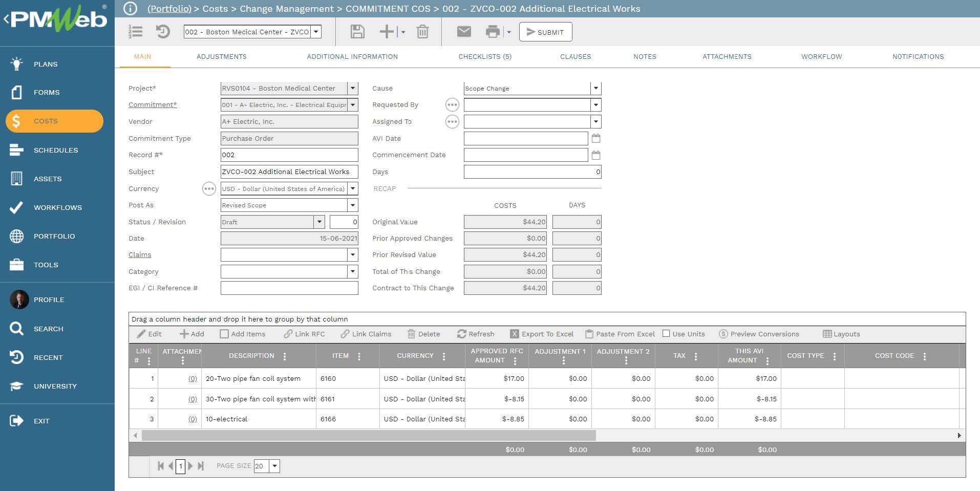Click Paste From Excel in the grid toolbar

coord(620,334)
